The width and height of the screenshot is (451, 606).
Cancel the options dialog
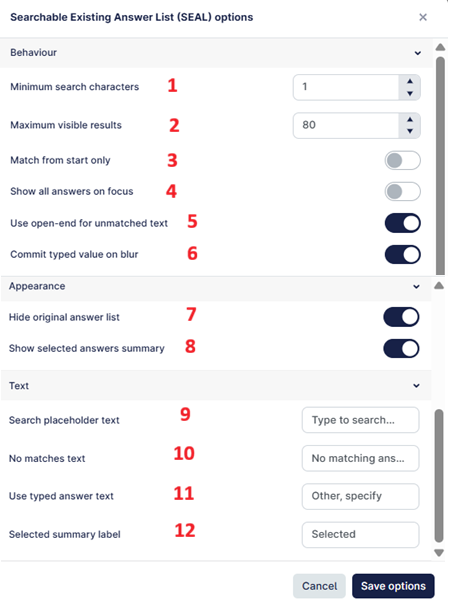coord(319,586)
